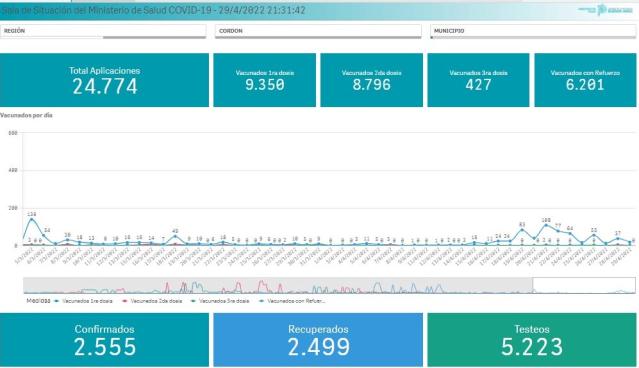Viewport: 639px width, 368px height.
Task: Click the Total Aplicaciones 24.774 tile
Action: pyautogui.click(x=104, y=80)
